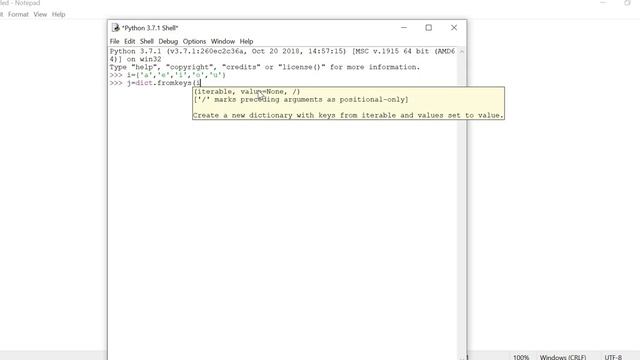Open the Edit menu in Python Shell
Screen dimensions: 640x360
[x=129, y=41]
